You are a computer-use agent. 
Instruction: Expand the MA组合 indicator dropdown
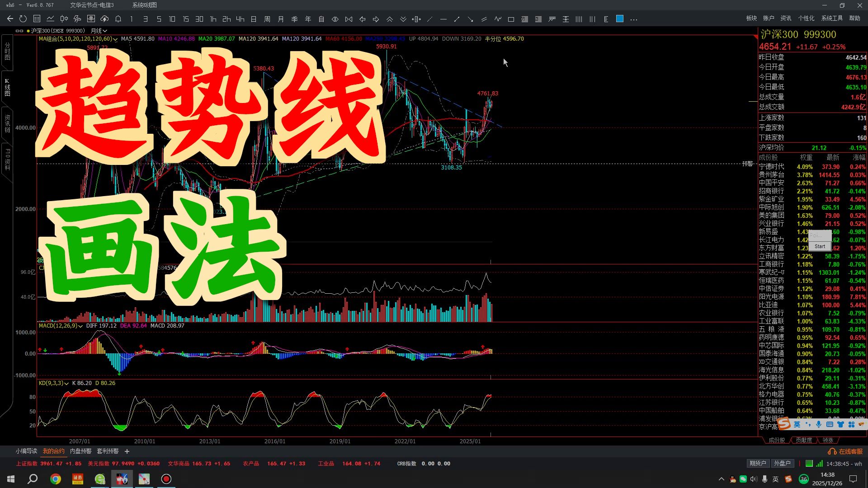(115, 39)
